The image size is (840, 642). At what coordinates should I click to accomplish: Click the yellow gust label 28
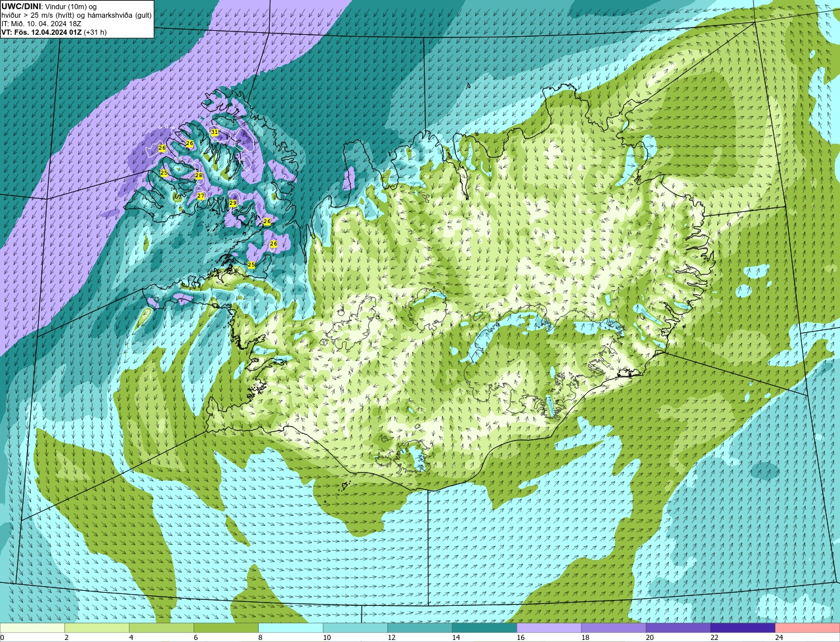(x=198, y=175)
